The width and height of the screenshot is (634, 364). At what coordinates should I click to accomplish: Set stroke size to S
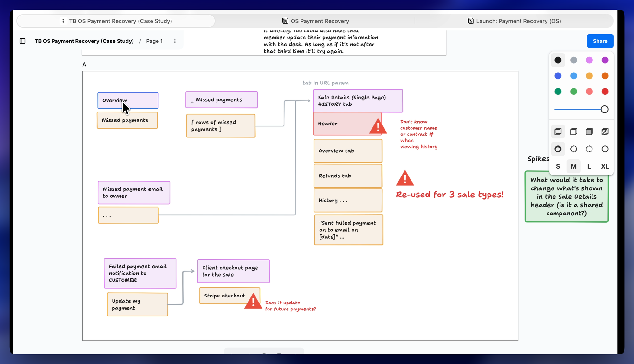coord(558,166)
